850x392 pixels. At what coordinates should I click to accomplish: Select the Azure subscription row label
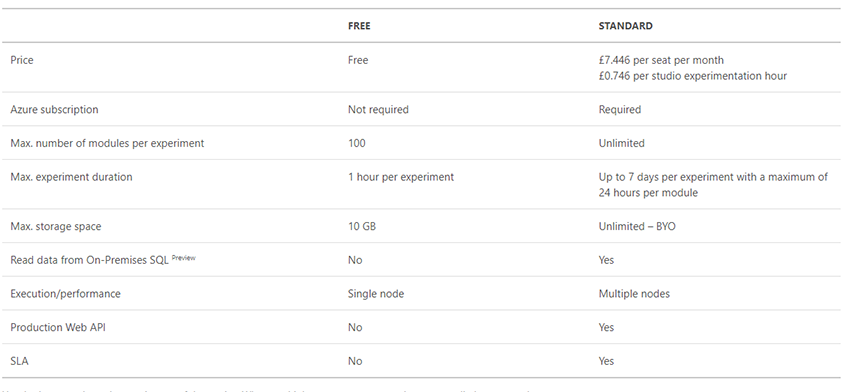[54, 110]
